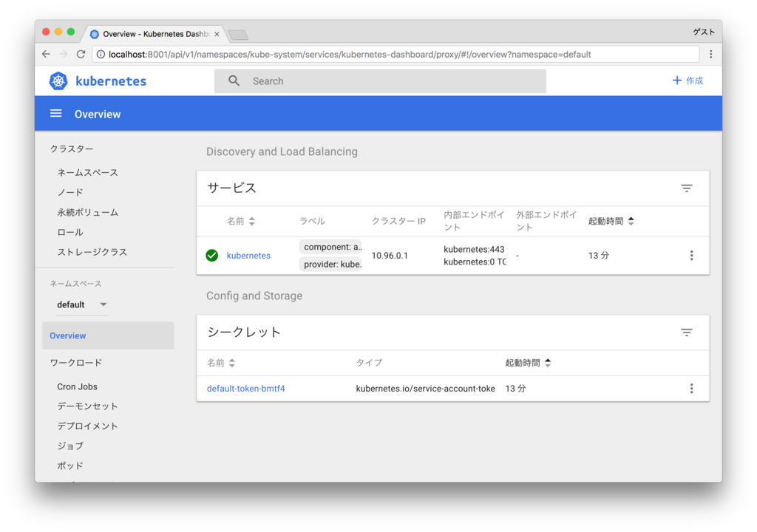Sort secrets by 名前 arrow

(x=232, y=363)
